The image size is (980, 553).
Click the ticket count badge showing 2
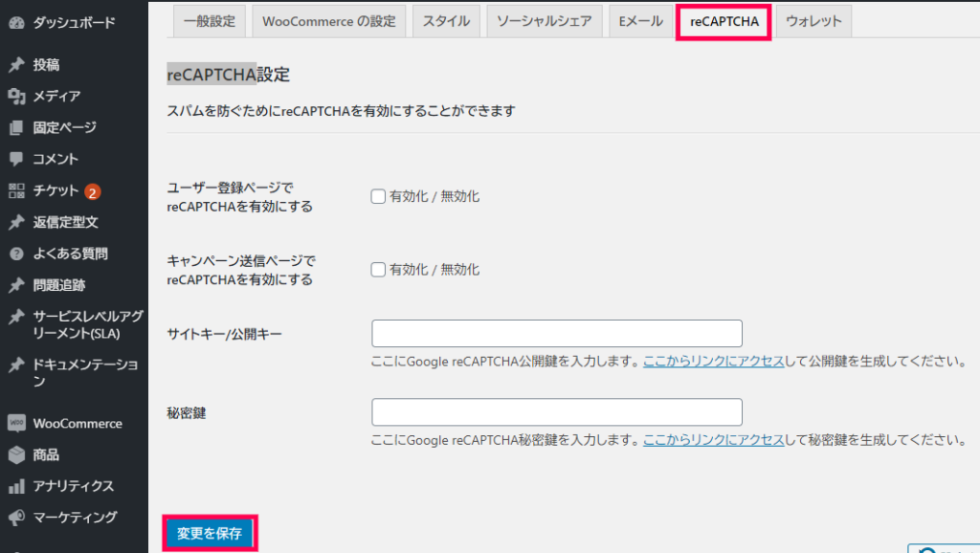click(x=93, y=192)
